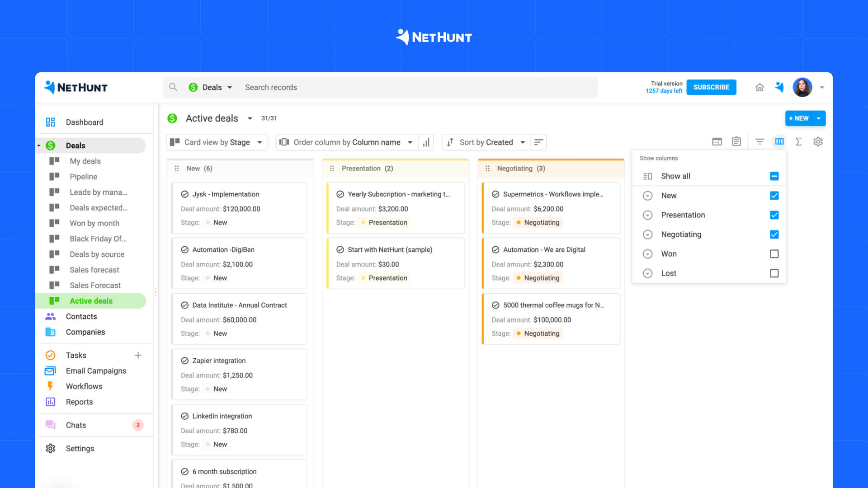This screenshot has height=488, width=868.
Task: Switch to the Contacts section
Action: pos(81,316)
